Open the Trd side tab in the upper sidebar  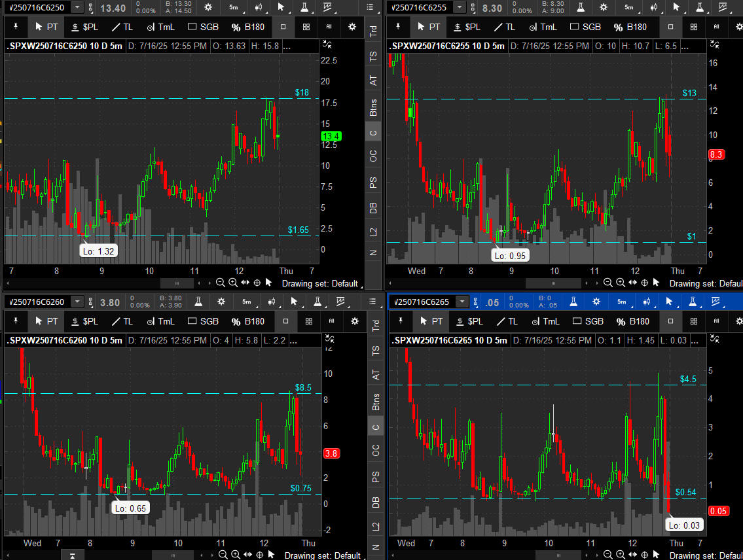[x=374, y=32]
